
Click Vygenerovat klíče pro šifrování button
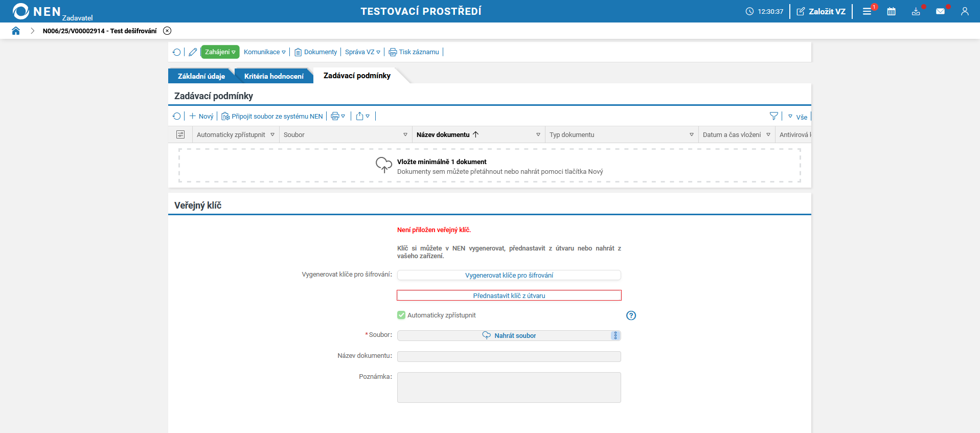[509, 275]
